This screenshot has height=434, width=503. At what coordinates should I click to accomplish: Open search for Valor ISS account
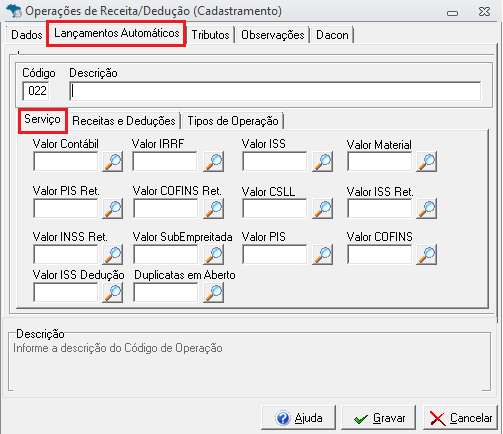pos(322,162)
